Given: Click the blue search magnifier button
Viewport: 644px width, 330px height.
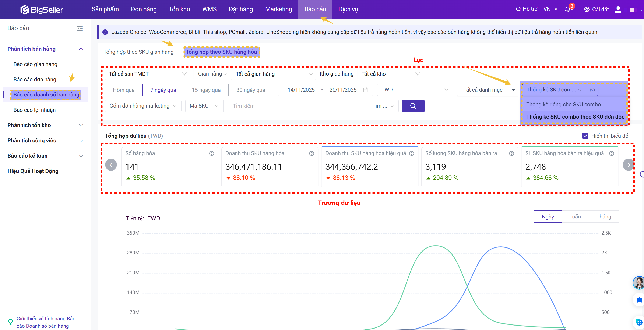Looking at the screenshot, I should click(413, 106).
